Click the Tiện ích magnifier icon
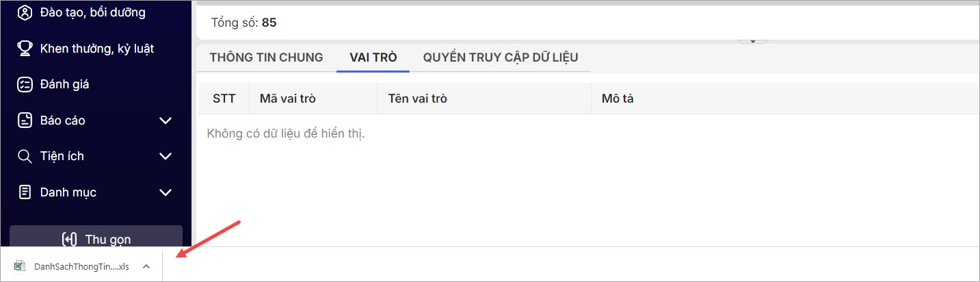Screen dimensions: 980x282 pos(25,156)
